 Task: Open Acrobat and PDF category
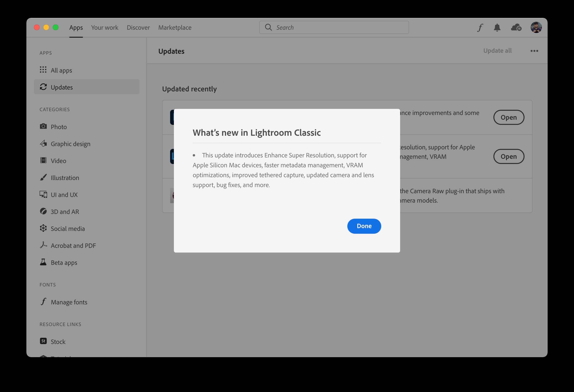(73, 245)
